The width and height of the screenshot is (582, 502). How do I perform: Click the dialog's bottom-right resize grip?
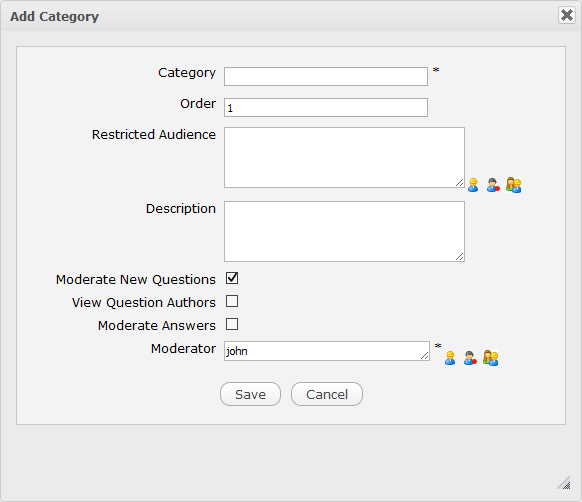pyautogui.click(x=564, y=483)
